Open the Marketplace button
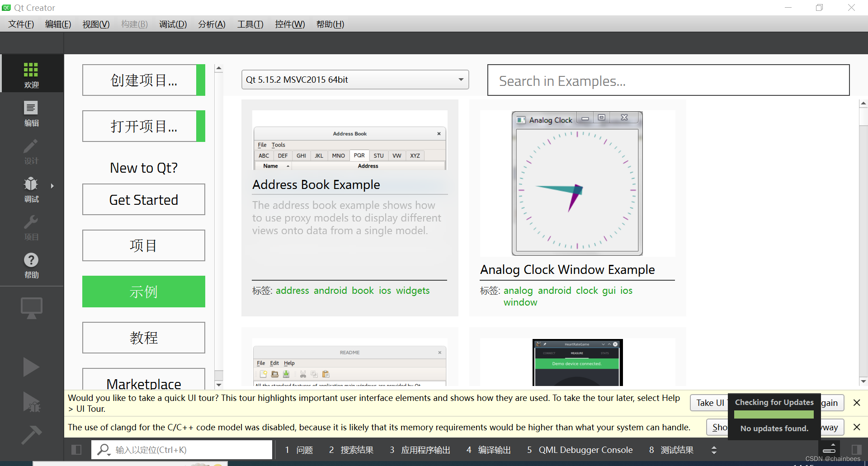Viewport: 868px width, 466px height. [x=144, y=379]
